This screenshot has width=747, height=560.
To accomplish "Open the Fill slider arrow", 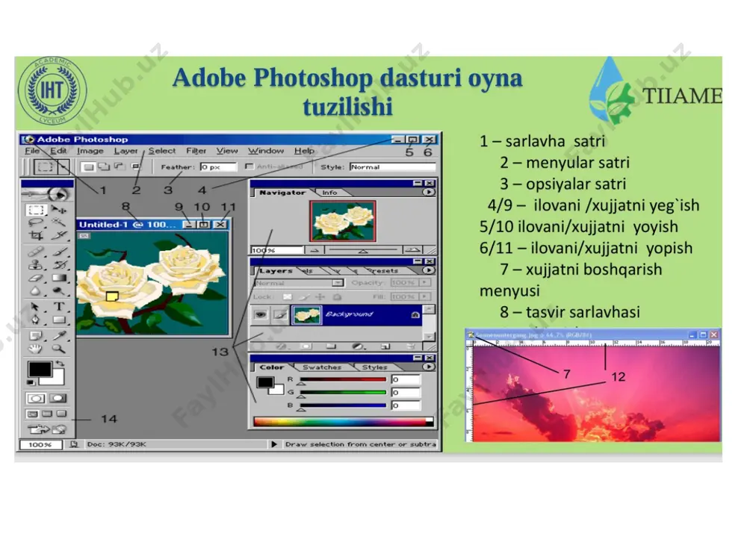I will pos(424,296).
